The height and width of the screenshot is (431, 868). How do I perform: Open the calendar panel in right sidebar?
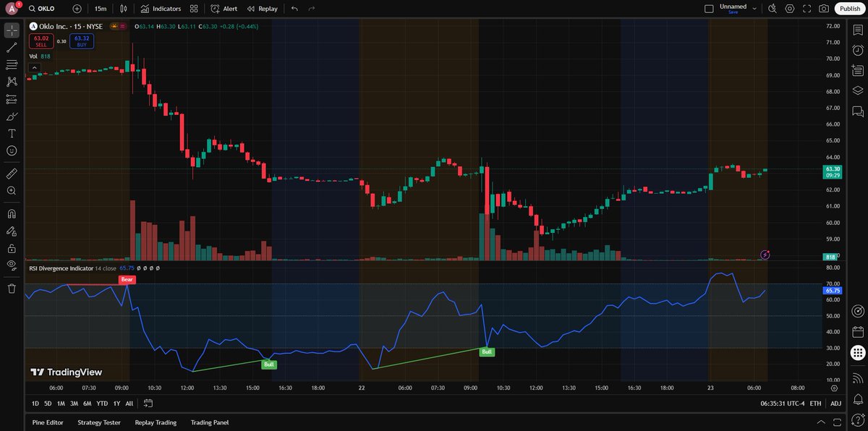tap(858, 332)
